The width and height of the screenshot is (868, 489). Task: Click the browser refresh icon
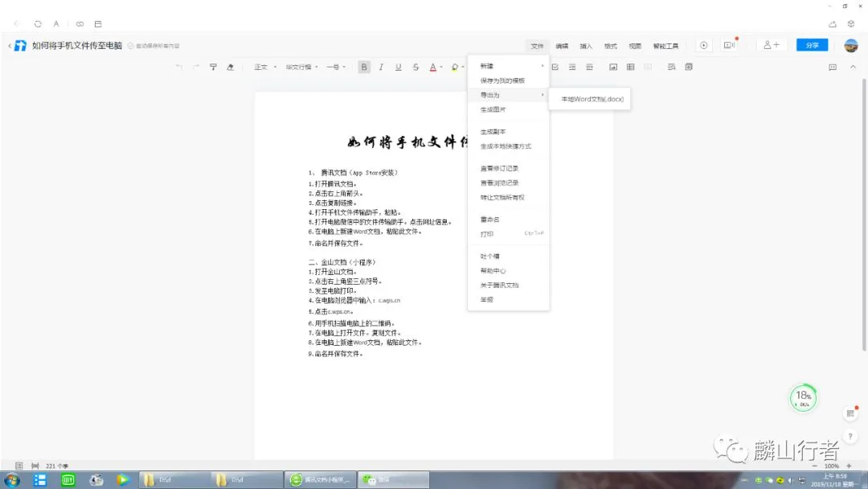(38, 24)
